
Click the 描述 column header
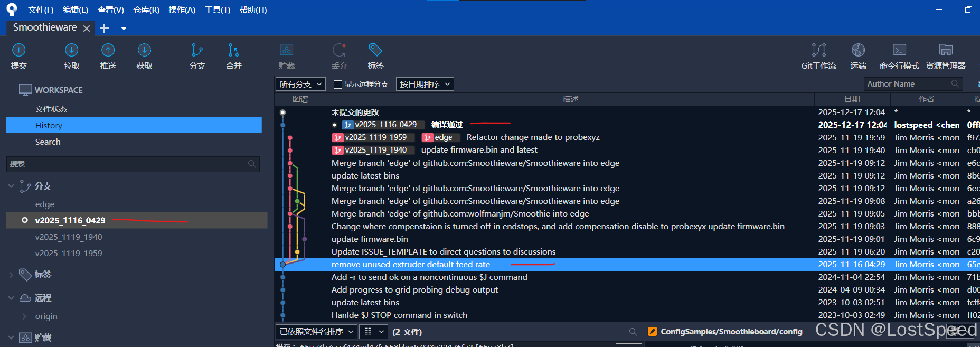point(571,99)
